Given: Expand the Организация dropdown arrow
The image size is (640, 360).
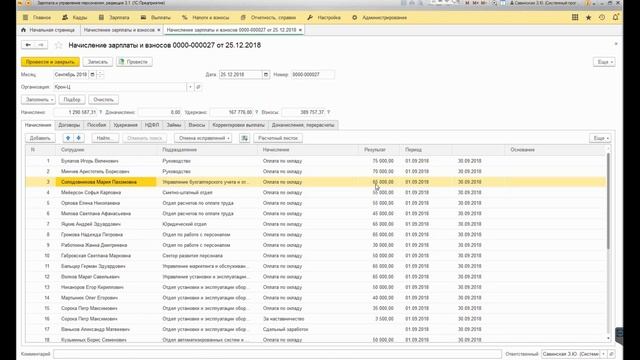Looking at the screenshot, I should 190,87.
